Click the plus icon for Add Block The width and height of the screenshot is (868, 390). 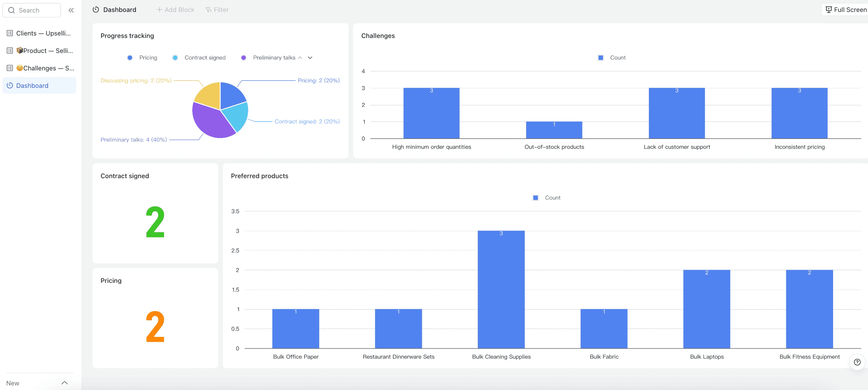159,10
